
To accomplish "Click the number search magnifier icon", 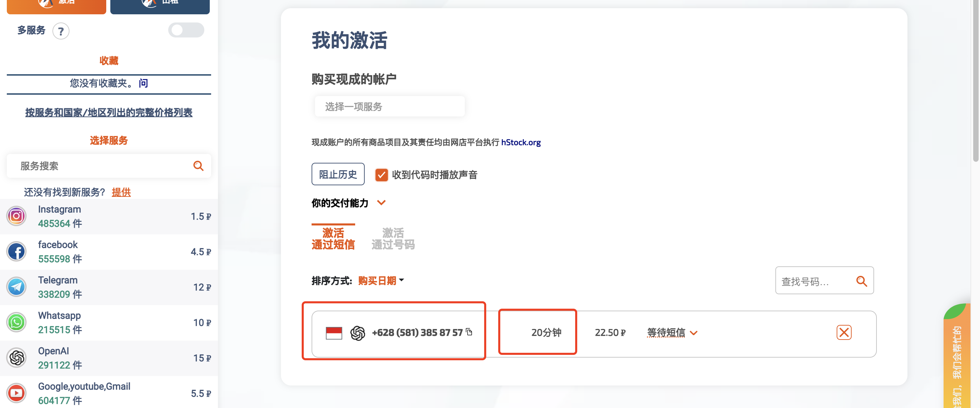I will click(861, 281).
